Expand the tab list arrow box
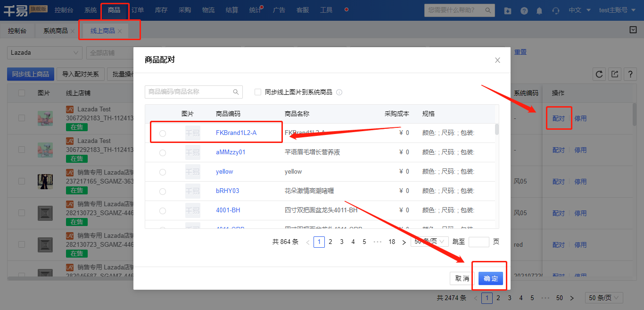Image resolution: width=644 pixels, height=310 pixels. pyautogui.click(x=633, y=30)
